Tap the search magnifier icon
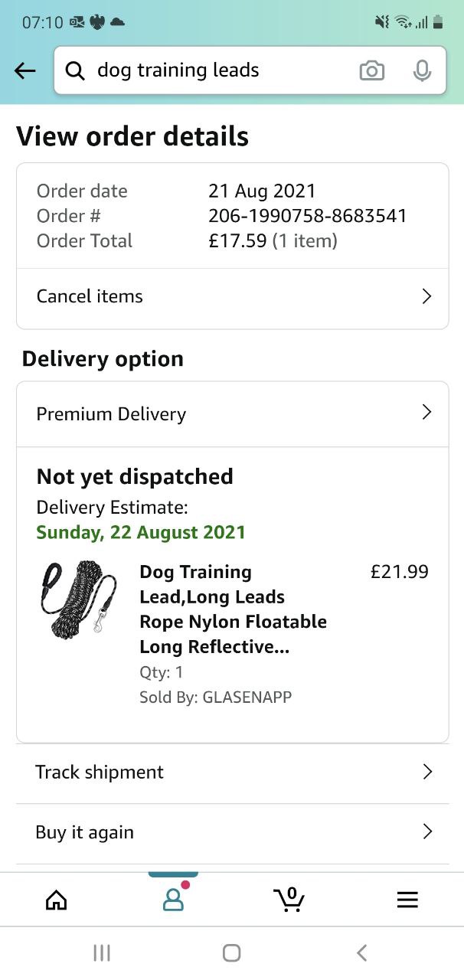The width and height of the screenshot is (464, 980). (x=75, y=71)
